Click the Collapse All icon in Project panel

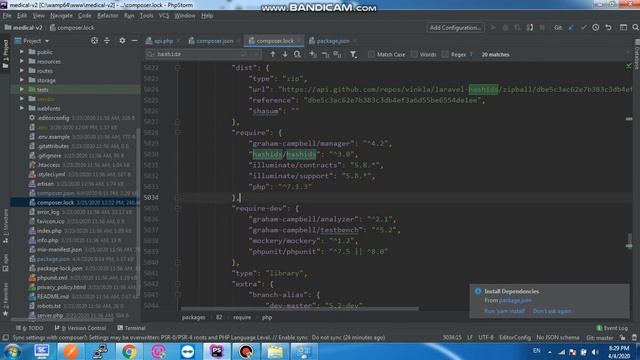click(x=107, y=41)
